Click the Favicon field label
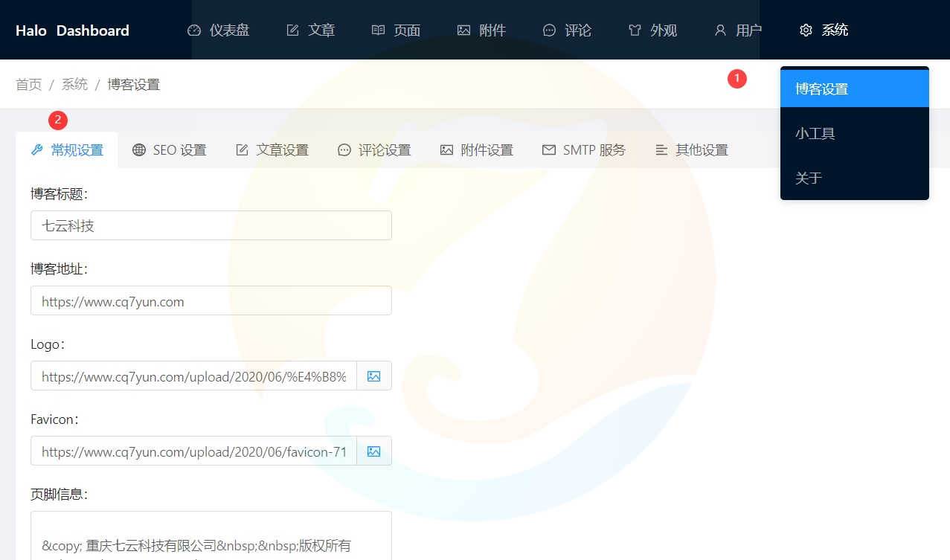This screenshot has height=560, width=950. [55, 419]
